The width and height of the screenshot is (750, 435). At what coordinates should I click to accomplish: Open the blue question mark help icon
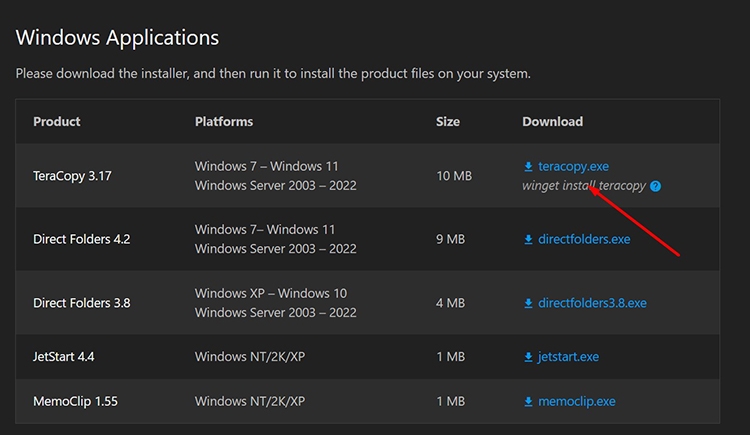tap(655, 186)
